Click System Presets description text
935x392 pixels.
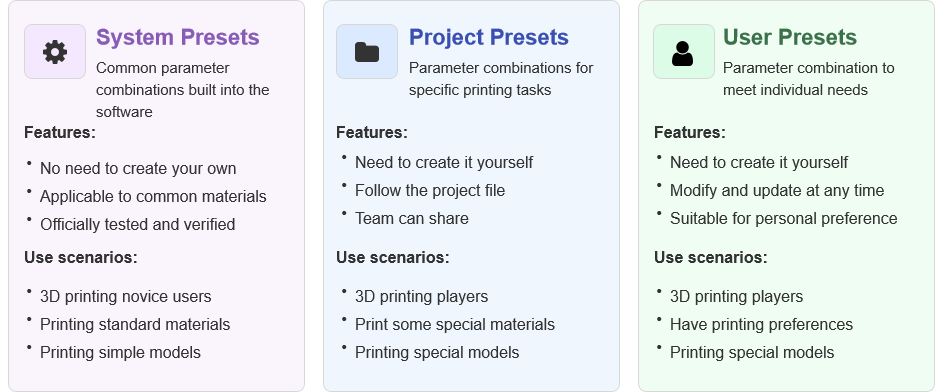click(182, 90)
